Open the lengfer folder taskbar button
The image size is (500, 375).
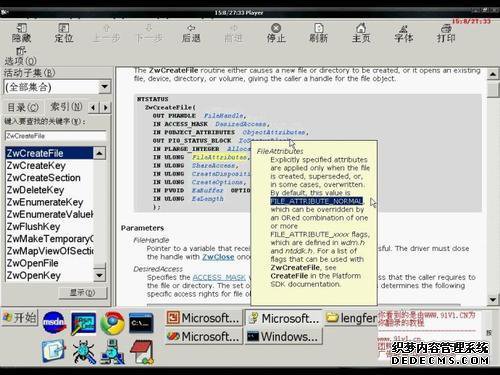coord(351,318)
